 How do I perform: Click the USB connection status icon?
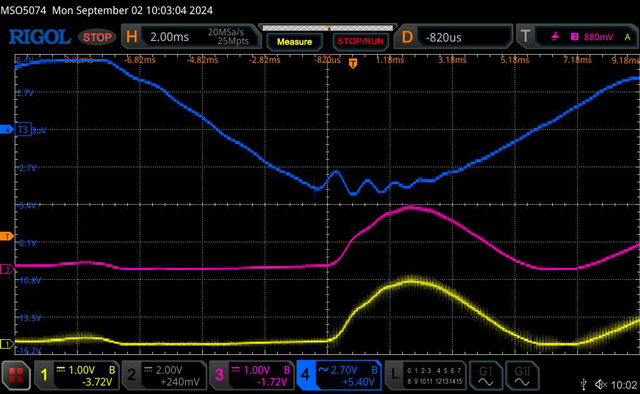[x=584, y=384]
